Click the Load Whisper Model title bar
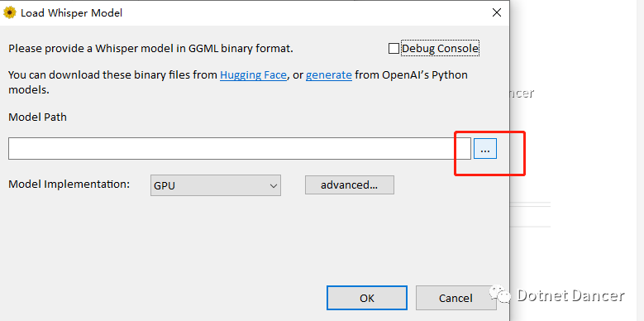Image resolution: width=644 pixels, height=321 pixels. pos(255,12)
